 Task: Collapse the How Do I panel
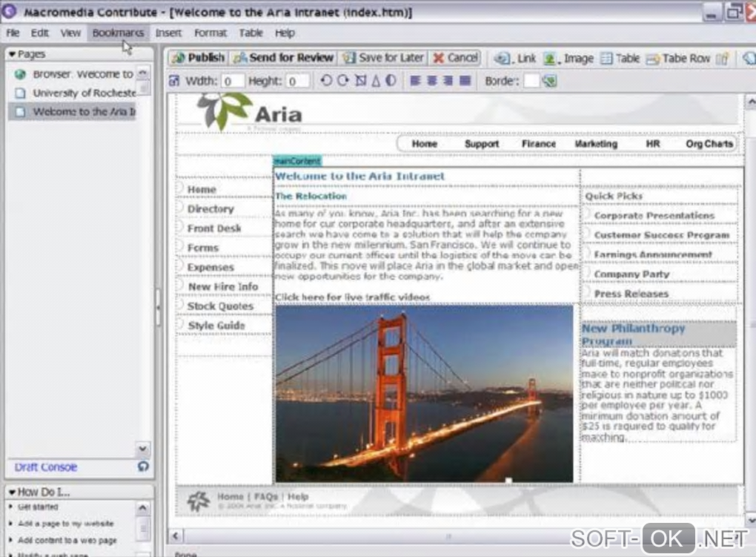pos(13,492)
